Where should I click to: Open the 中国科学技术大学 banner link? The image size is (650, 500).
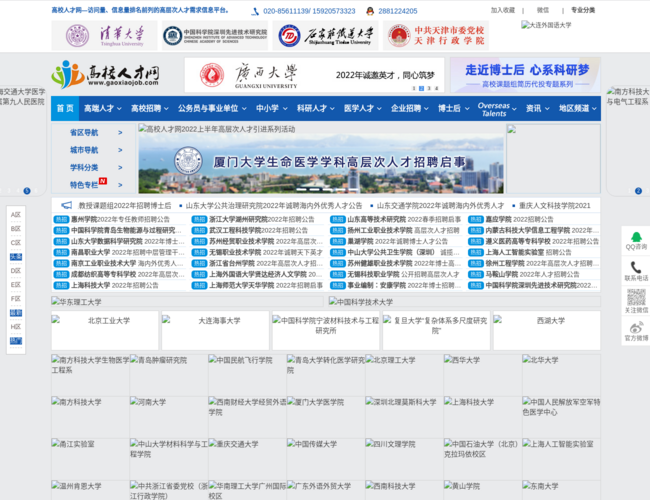click(464, 302)
